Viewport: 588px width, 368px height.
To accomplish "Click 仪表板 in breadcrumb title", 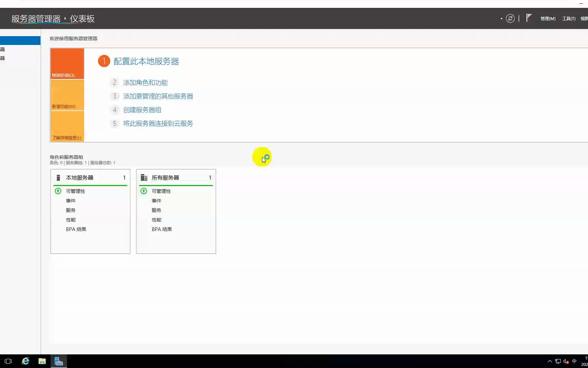I will (x=82, y=19).
